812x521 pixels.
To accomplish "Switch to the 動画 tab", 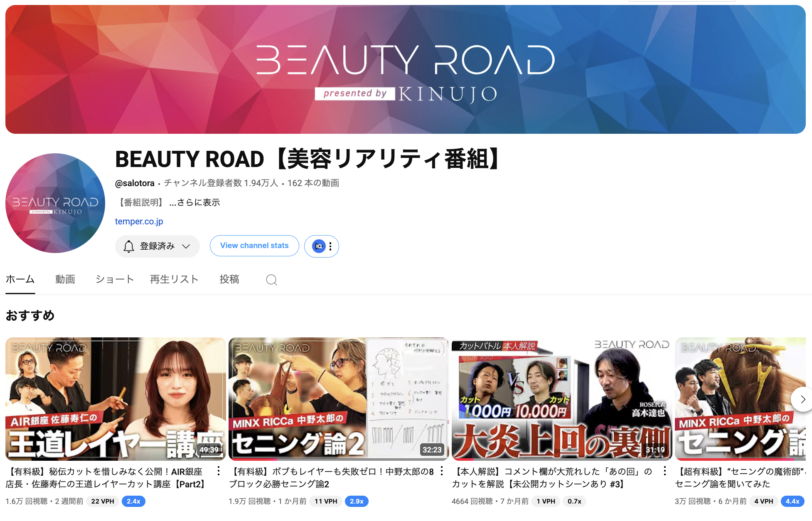I will pyautogui.click(x=65, y=279).
